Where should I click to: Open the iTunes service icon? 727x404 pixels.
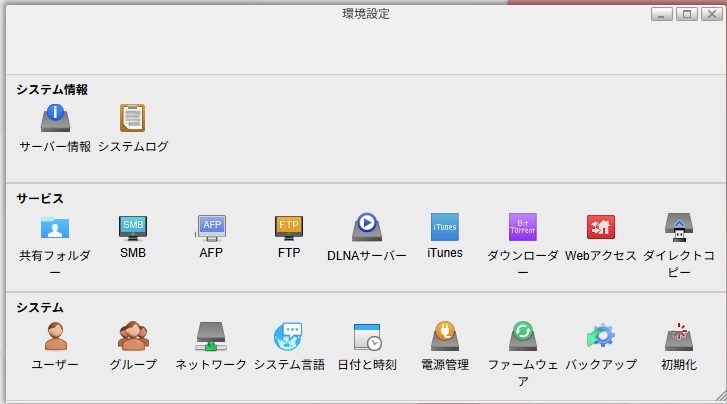(x=445, y=227)
